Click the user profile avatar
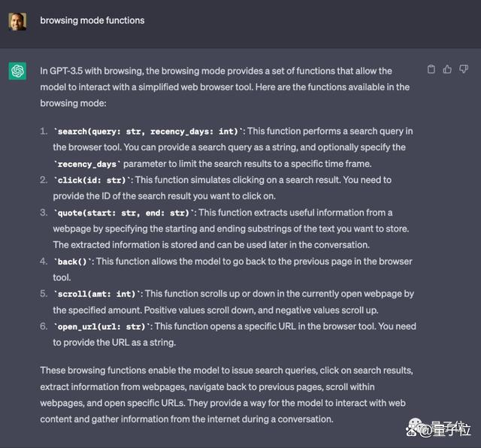 point(17,21)
